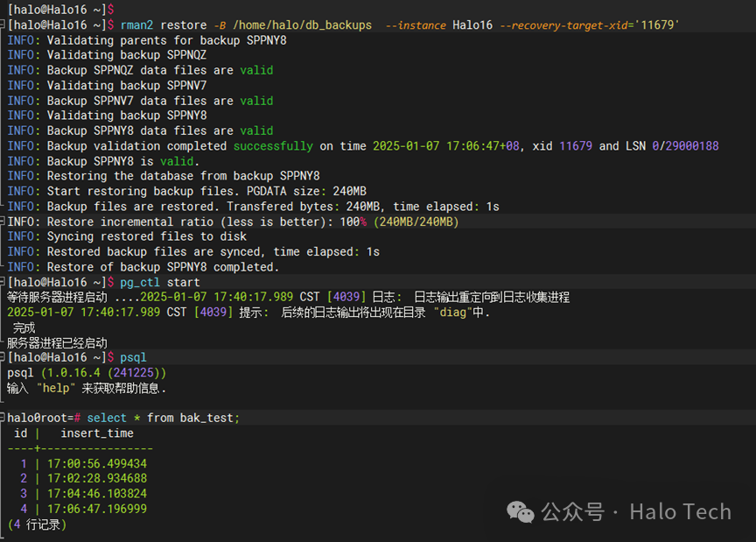Click the LSN value 0/29000188

tap(685, 145)
